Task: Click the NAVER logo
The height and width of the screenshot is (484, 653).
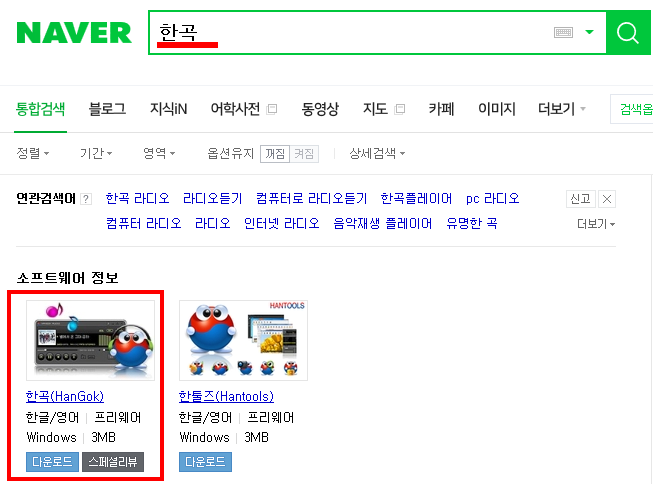Action: click(x=74, y=33)
